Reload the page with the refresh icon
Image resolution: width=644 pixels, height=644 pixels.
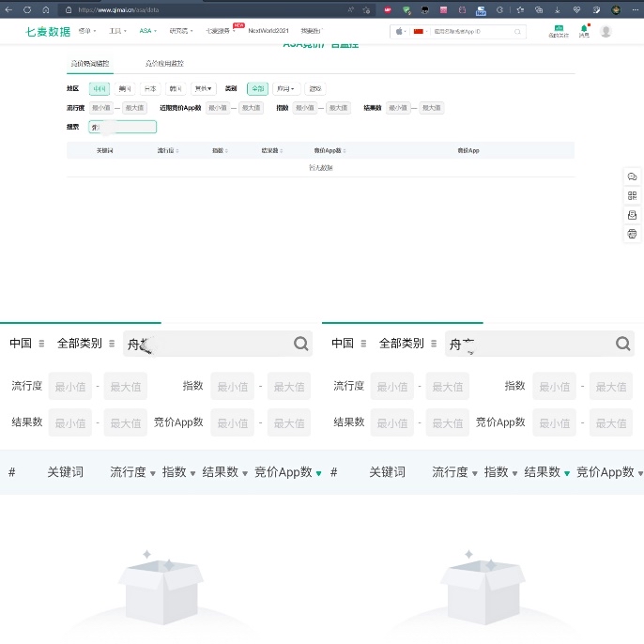27,9
